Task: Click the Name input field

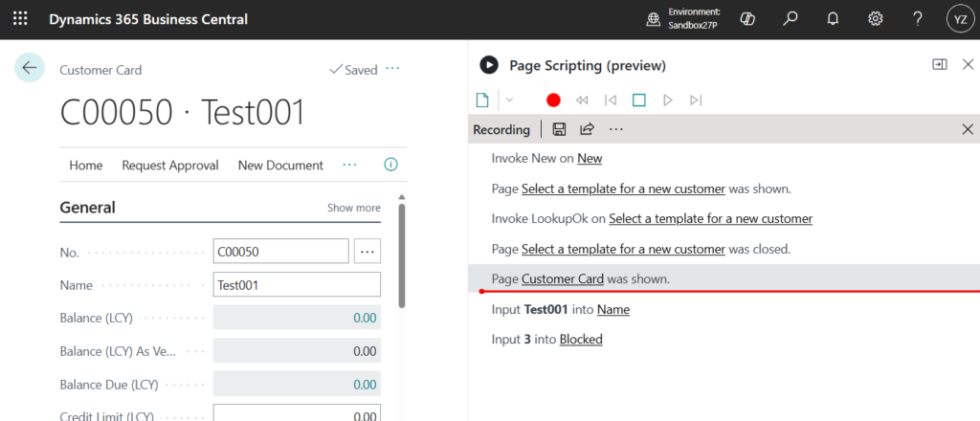Action: tap(297, 284)
